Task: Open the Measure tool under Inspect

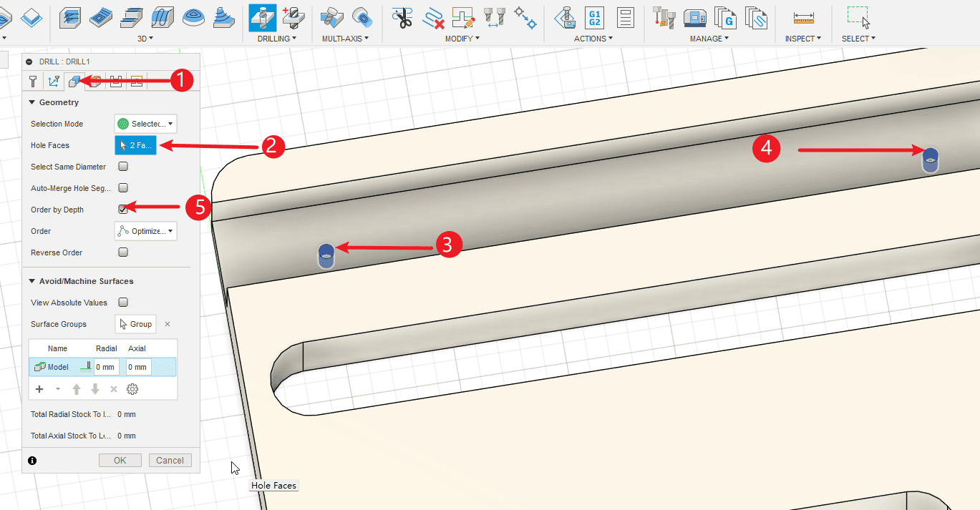Action: coord(804,17)
